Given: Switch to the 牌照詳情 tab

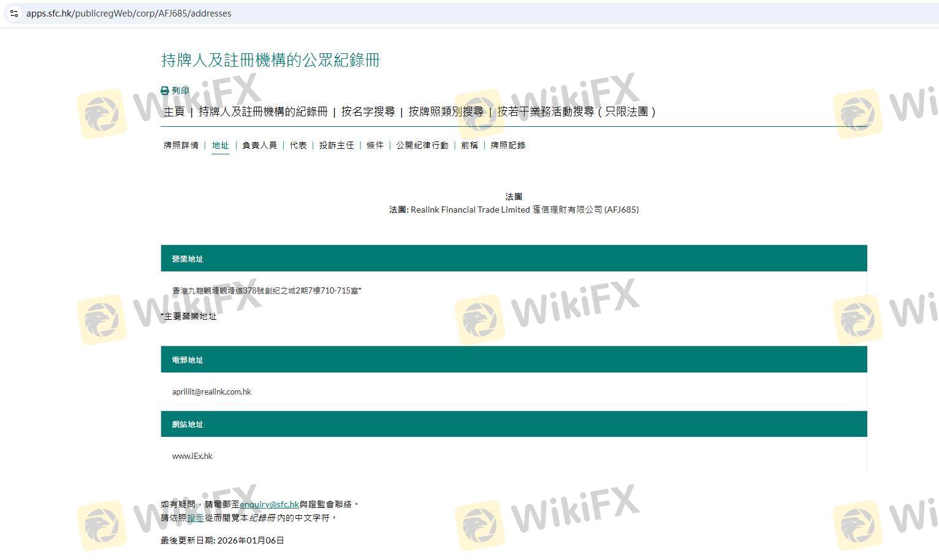Looking at the screenshot, I should click(181, 145).
